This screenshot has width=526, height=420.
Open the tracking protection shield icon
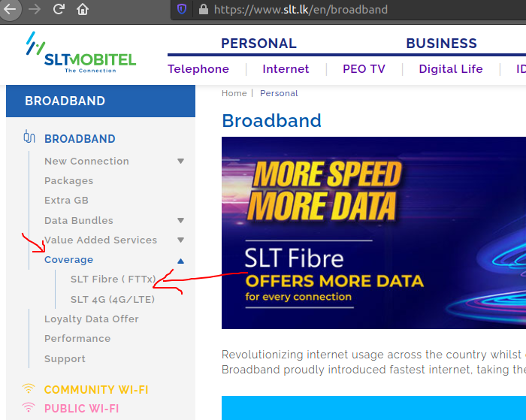point(182,10)
